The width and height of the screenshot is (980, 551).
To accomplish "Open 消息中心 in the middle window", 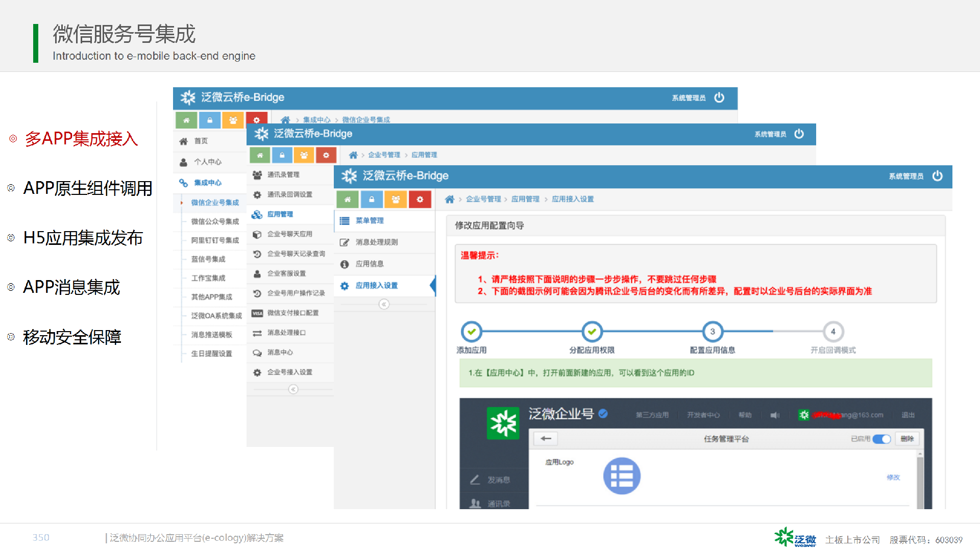I will [x=290, y=353].
